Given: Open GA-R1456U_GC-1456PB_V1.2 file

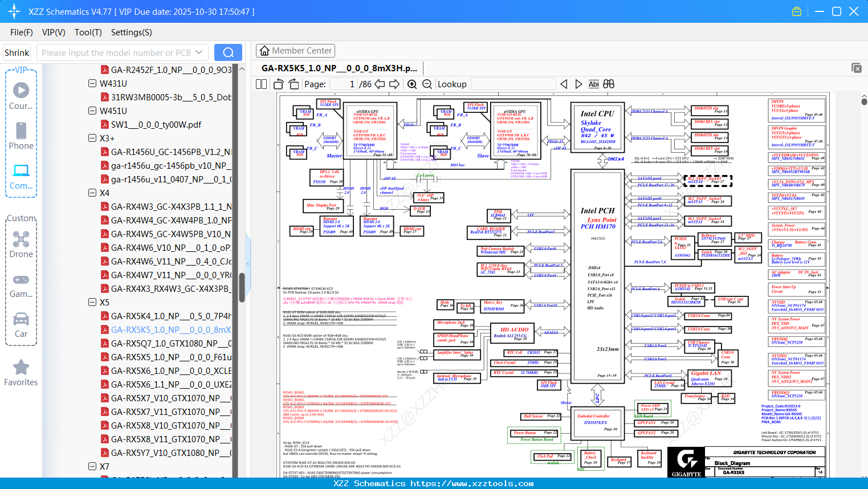Looking at the screenshot, I should tap(171, 152).
